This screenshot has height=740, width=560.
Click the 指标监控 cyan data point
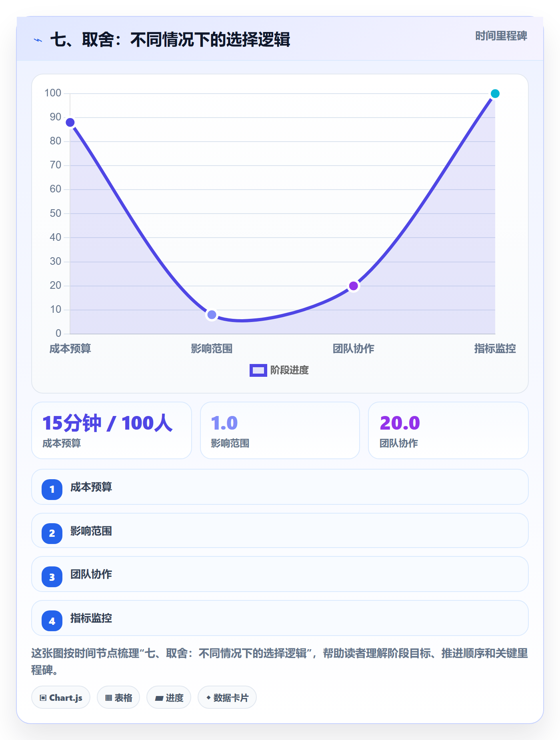[495, 94]
